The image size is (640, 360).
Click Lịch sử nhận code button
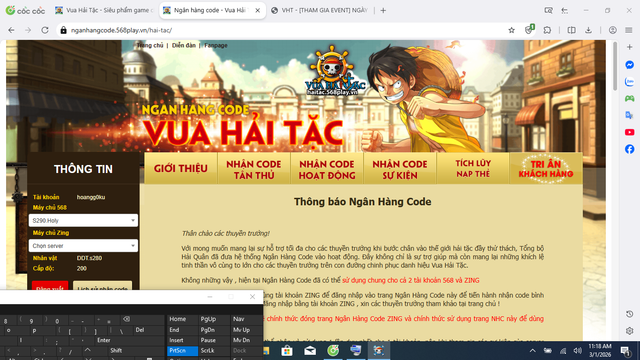[102, 286]
